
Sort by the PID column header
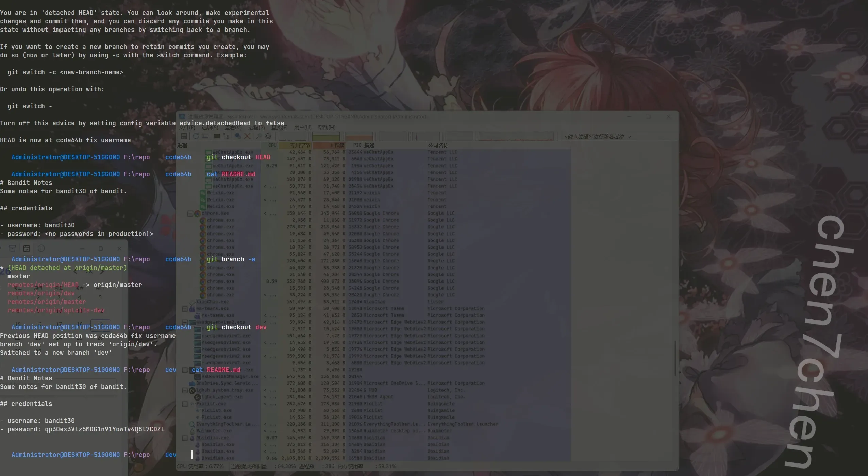[357, 145]
